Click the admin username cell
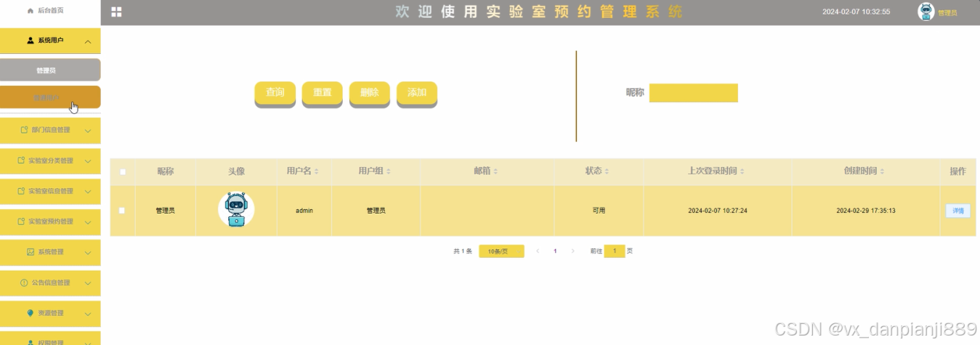980x345 pixels. click(304, 211)
